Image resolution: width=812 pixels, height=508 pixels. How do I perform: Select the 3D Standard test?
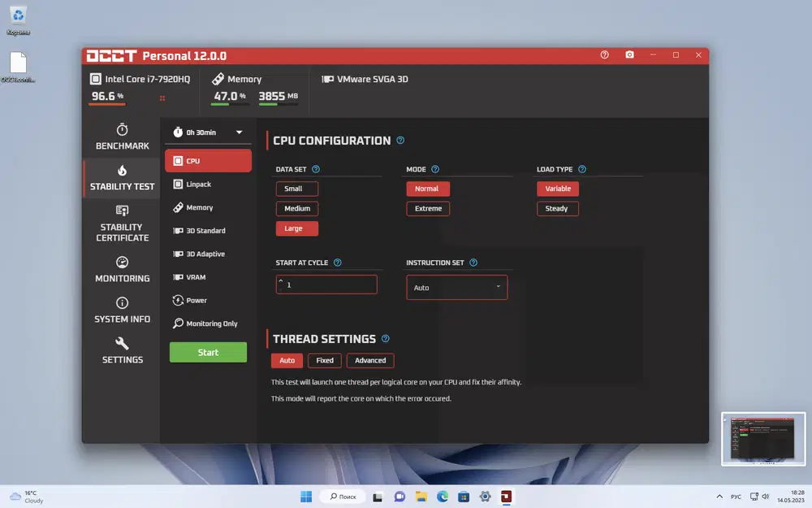click(208, 231)
